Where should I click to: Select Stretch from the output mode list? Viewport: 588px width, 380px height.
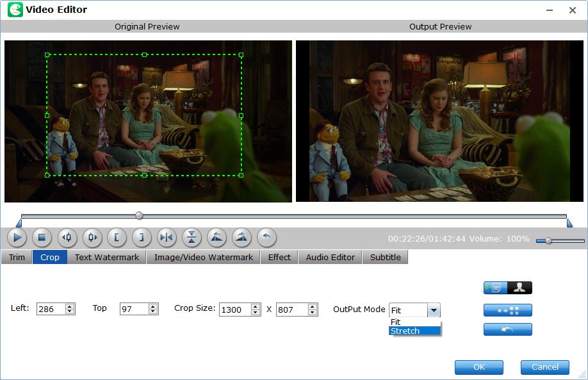414,331
